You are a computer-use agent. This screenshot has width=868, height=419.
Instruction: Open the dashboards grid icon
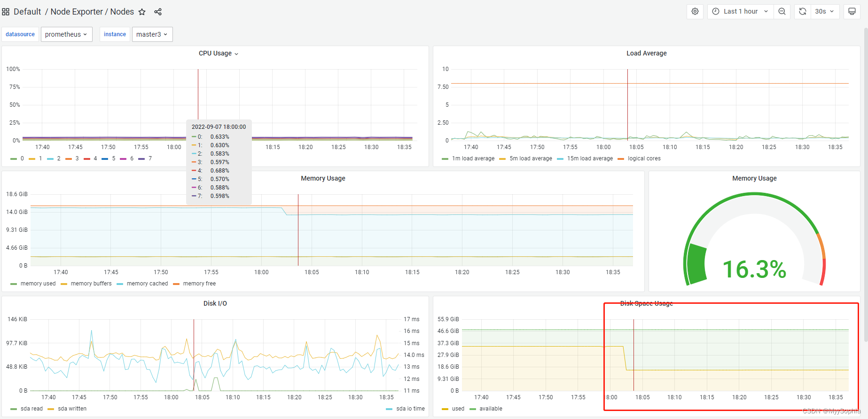(6, 12)
